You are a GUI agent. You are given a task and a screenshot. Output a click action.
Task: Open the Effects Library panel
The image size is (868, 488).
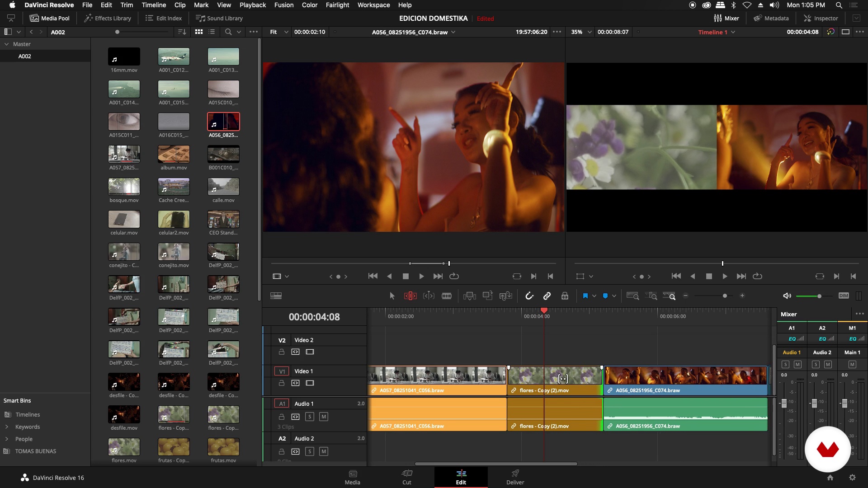click(x=108, y=19)
